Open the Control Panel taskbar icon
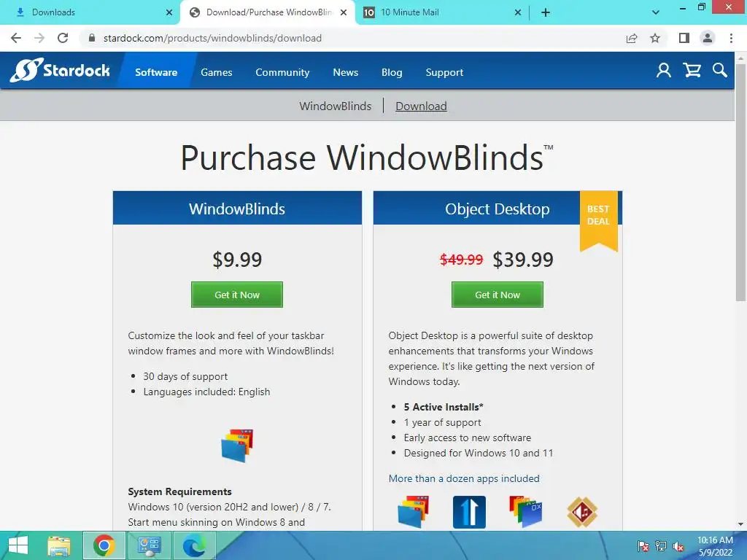747x560 pixels. [x=149, y=545]
